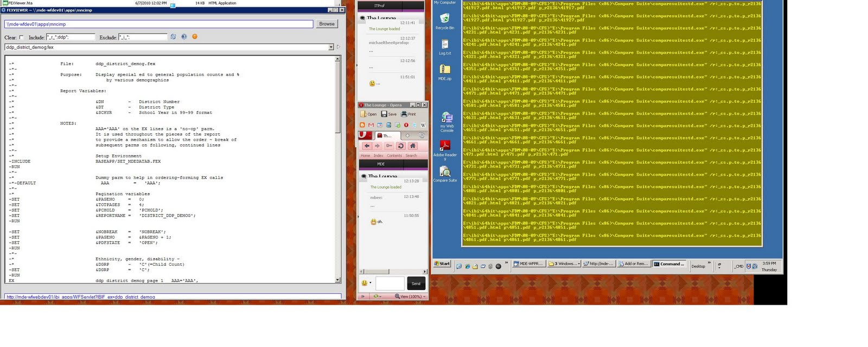Viewport: 868px width, 347px height.
Task: Open the '3 Windows...' taskbar group
Action: click(x=564, y=264)
